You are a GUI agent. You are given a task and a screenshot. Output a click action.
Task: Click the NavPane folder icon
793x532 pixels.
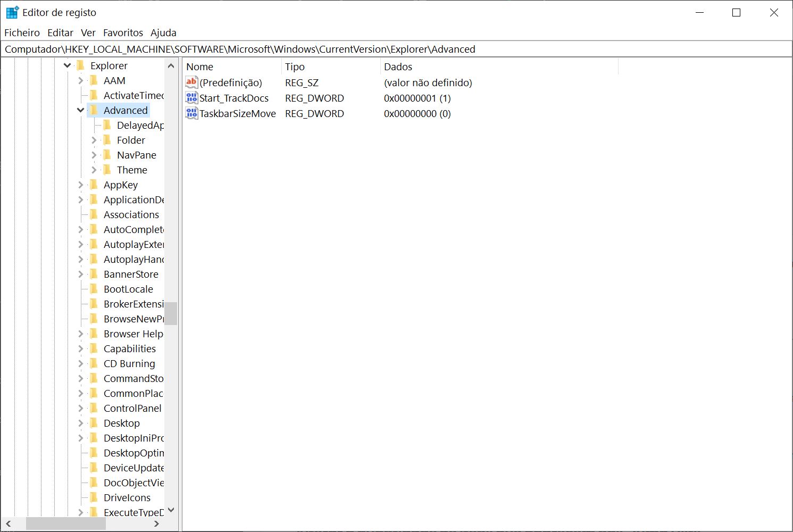[107, 155]
